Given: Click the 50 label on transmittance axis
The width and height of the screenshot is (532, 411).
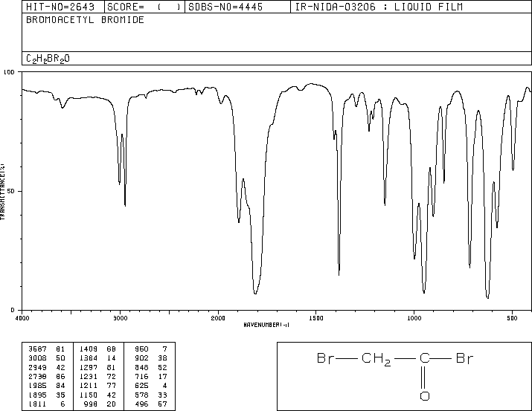Looking at the screenshot, I should click(x=11, y=191).
